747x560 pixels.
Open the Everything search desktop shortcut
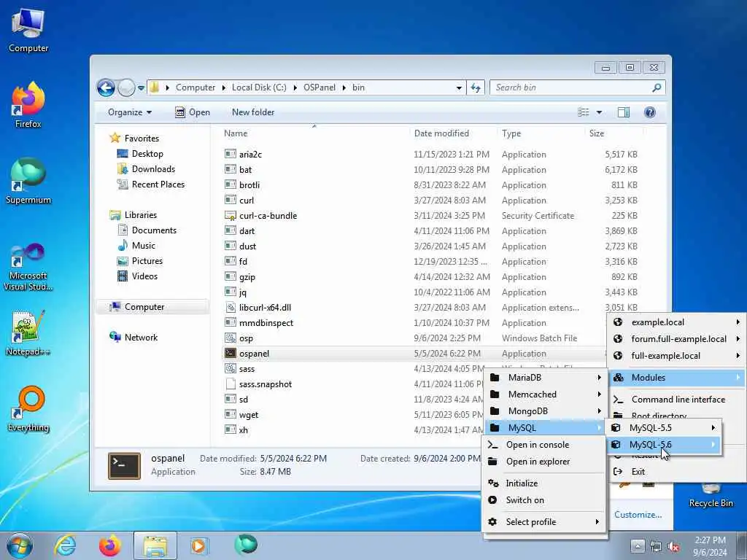coord(28,408)
